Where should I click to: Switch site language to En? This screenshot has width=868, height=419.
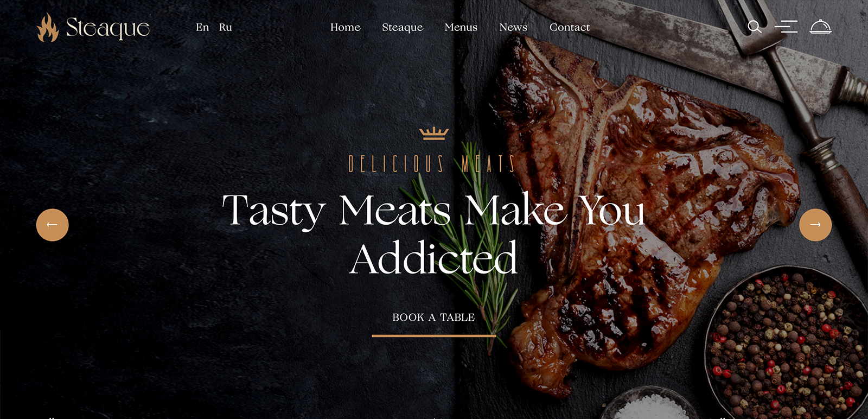[202, 27]
